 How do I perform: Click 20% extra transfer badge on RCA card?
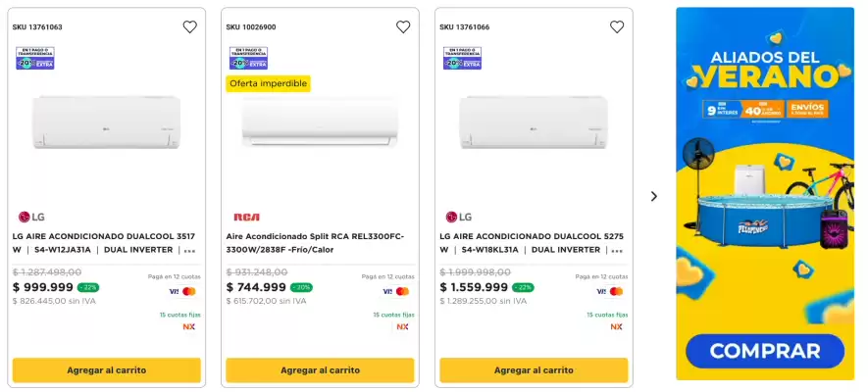(248, 59)
